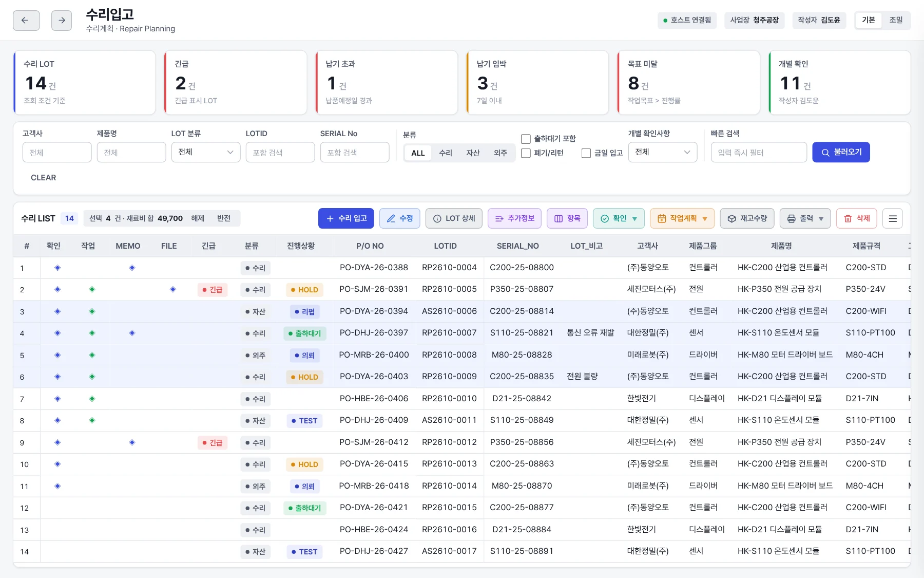Click the 확인 diamond icon in row 1
This screenshot has height=578, width=924.
pos(57,268)
